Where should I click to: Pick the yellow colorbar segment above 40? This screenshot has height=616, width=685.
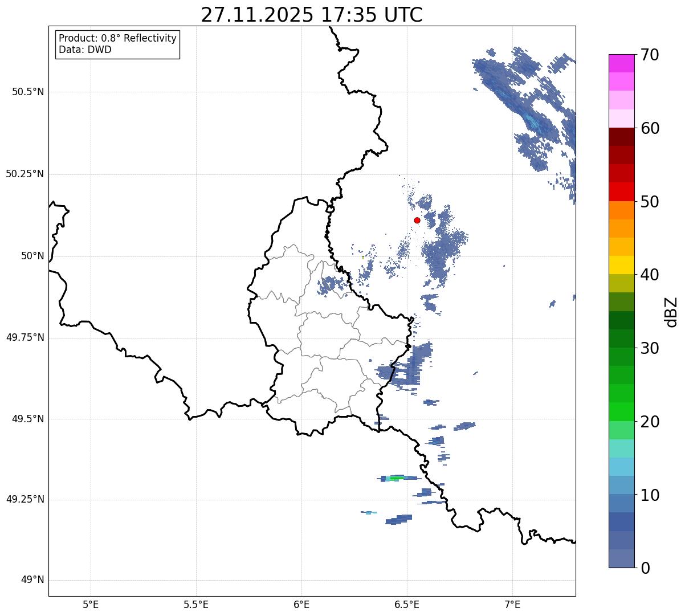[x=622, y=265]
